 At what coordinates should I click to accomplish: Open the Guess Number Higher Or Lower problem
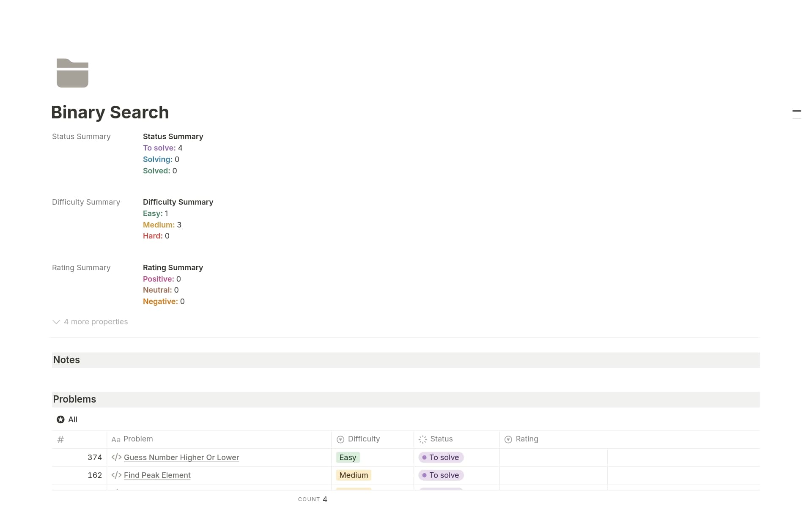tap(181, 457)
